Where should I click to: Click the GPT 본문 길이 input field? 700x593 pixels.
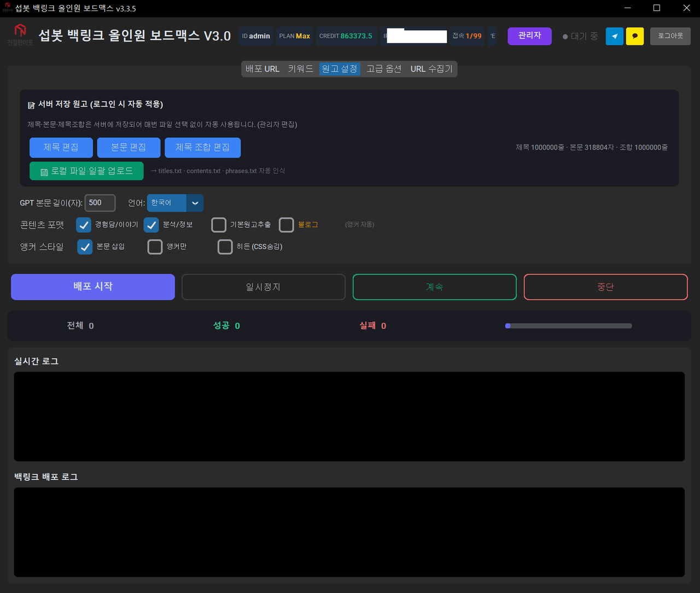click(100, 203)
